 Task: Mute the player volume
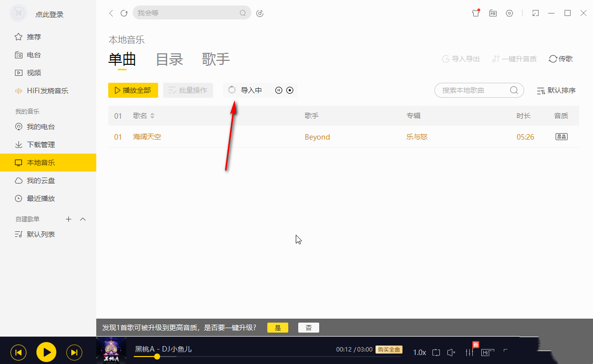451,352
